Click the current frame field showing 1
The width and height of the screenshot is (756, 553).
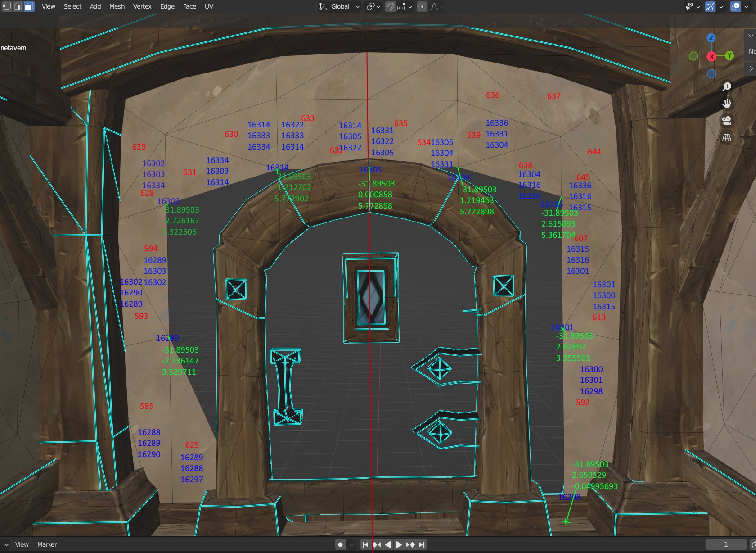tap(725, 544)
